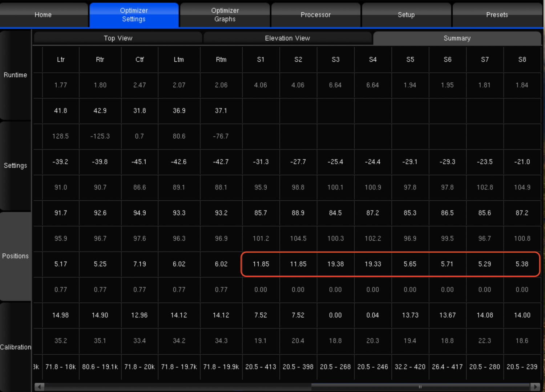Open the Runtime side panel
The height and width of the screenshot is (392, 545).
15,75
